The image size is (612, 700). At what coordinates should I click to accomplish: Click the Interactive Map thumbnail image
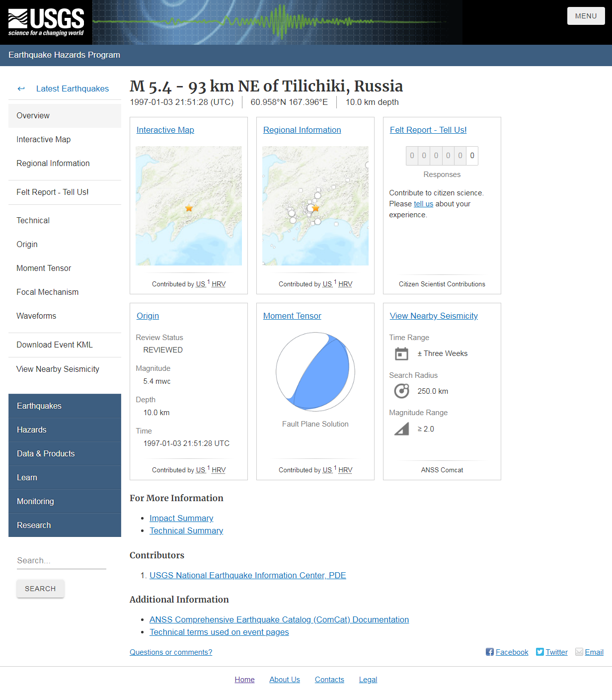(189, 206)
